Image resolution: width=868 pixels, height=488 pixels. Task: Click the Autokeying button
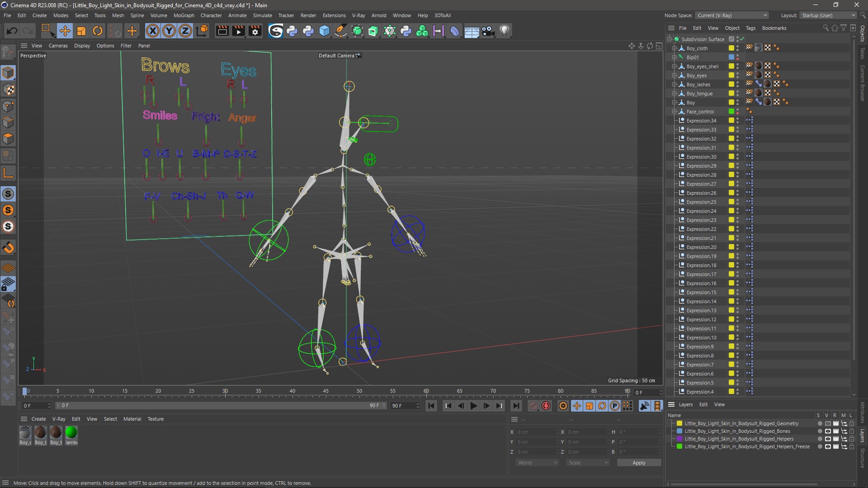coord(546,406)
